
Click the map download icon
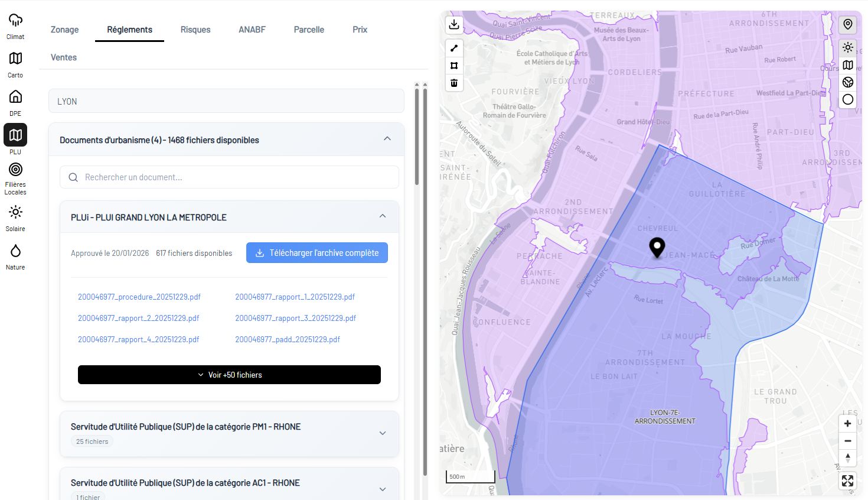[454, 24]
